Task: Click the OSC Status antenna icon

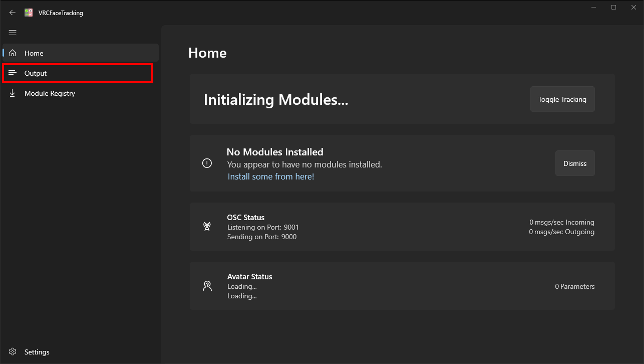Action: (207, 227)
